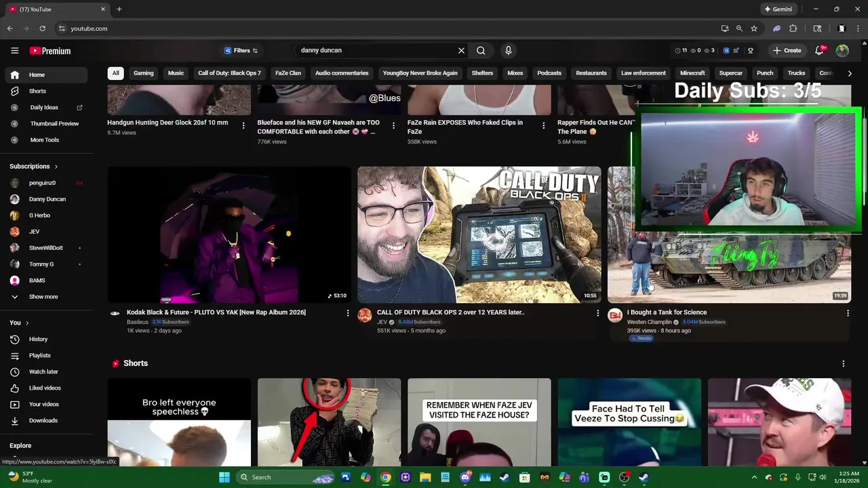Open SteveWillDoIt subscription channel

click(x=46, y=247)
